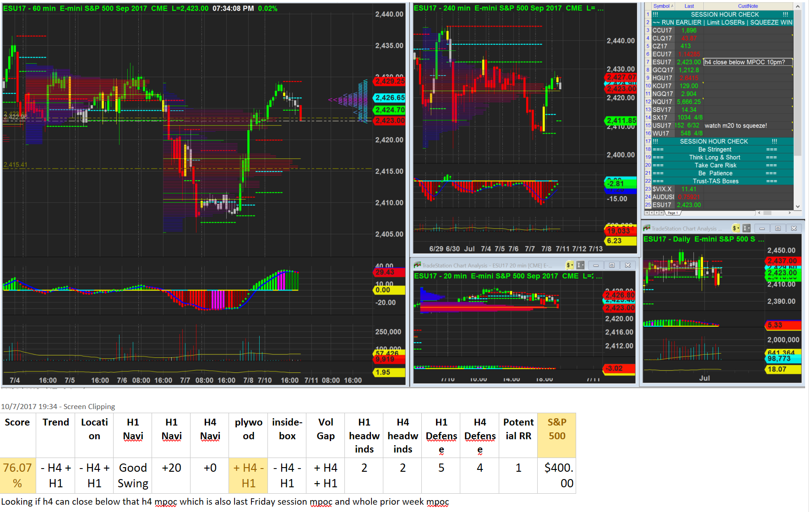Click the 240 min chart title 'ESU17 - 240 min'
Screen dimensions: 812x512
[442, 8]
